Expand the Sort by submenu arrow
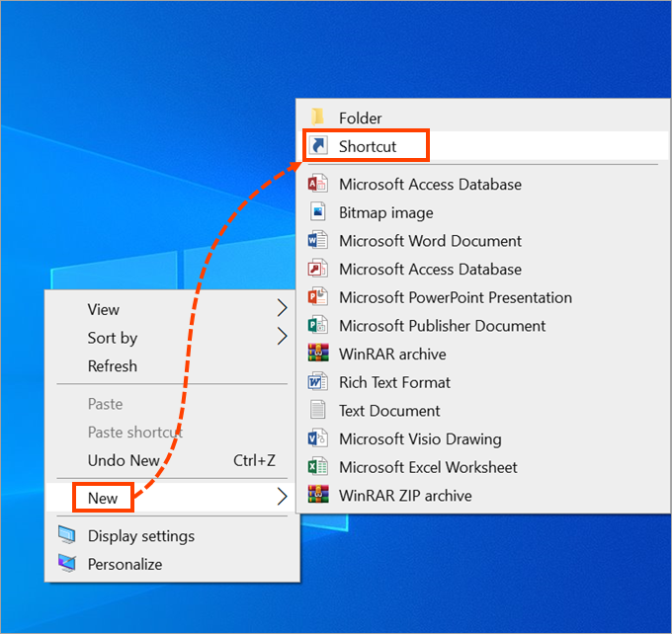This screenshot has height=634, width=672. 281,338
